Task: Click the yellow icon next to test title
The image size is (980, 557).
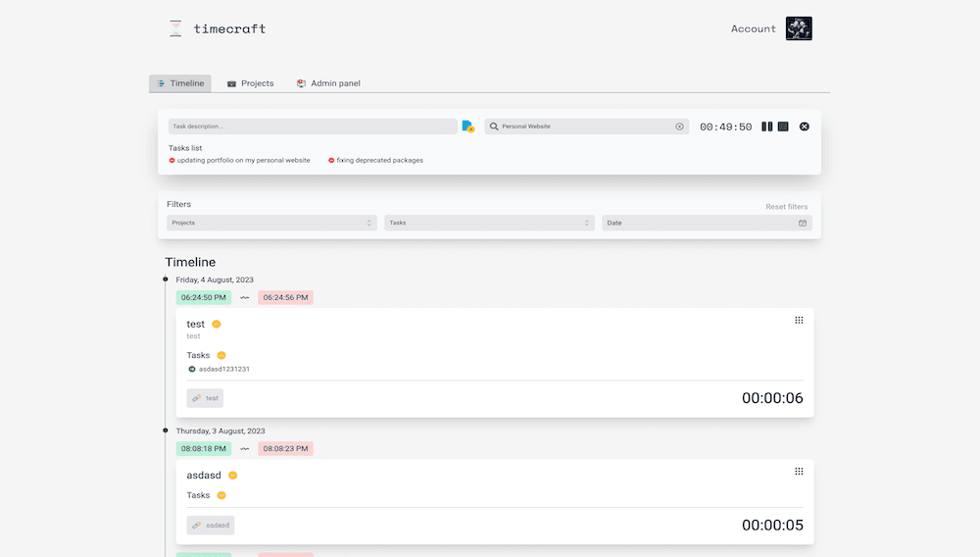Action: click(217, 325)
